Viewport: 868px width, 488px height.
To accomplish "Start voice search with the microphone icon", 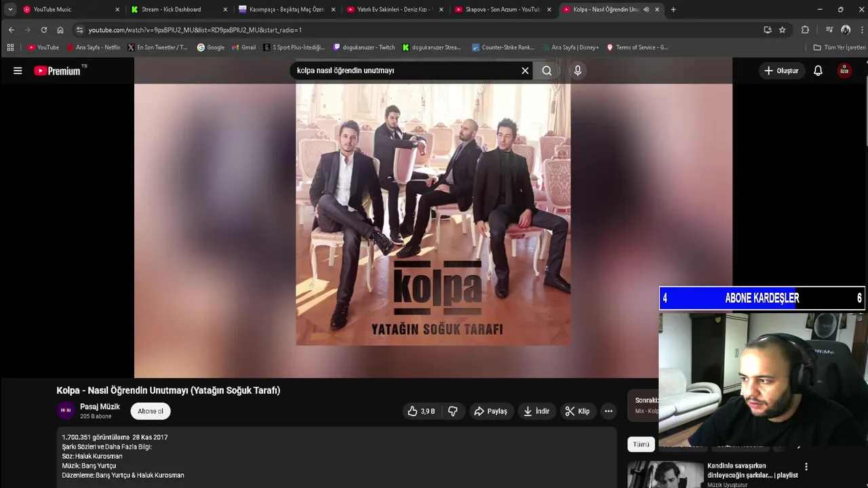I will point(578,70).
